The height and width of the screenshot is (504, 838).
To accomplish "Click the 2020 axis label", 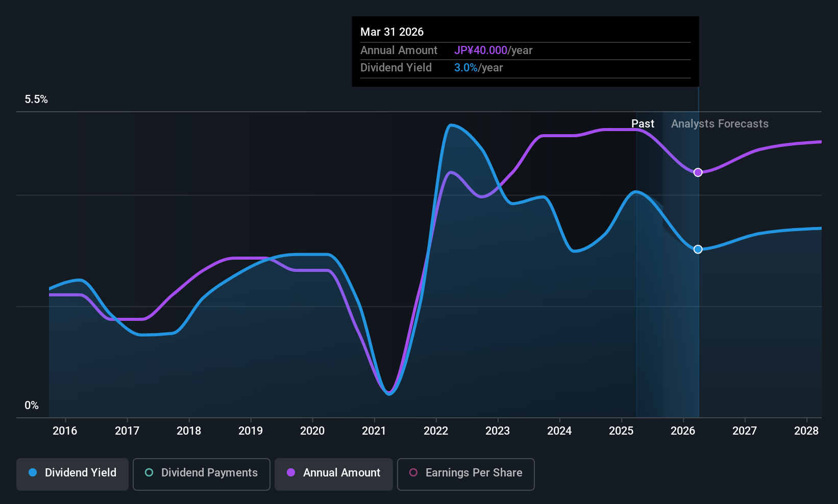I will coord(312,431).
